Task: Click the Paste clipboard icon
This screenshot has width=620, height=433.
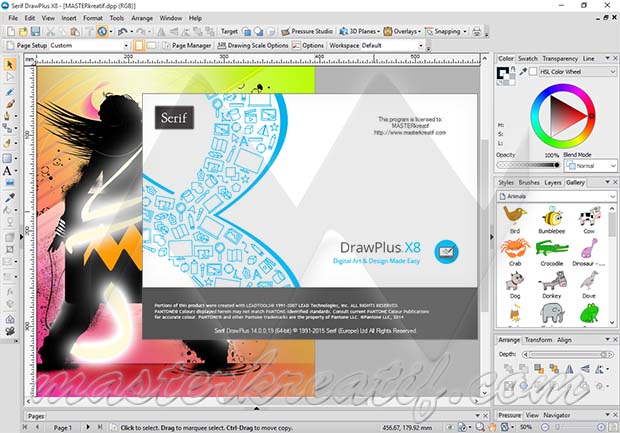Action: [75, 31]
